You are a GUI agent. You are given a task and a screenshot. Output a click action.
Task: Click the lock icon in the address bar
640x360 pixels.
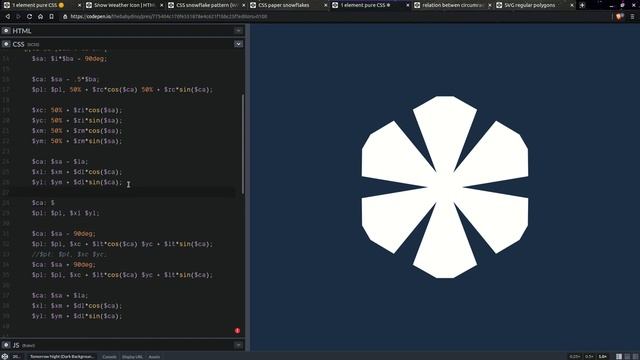point(65,17)
